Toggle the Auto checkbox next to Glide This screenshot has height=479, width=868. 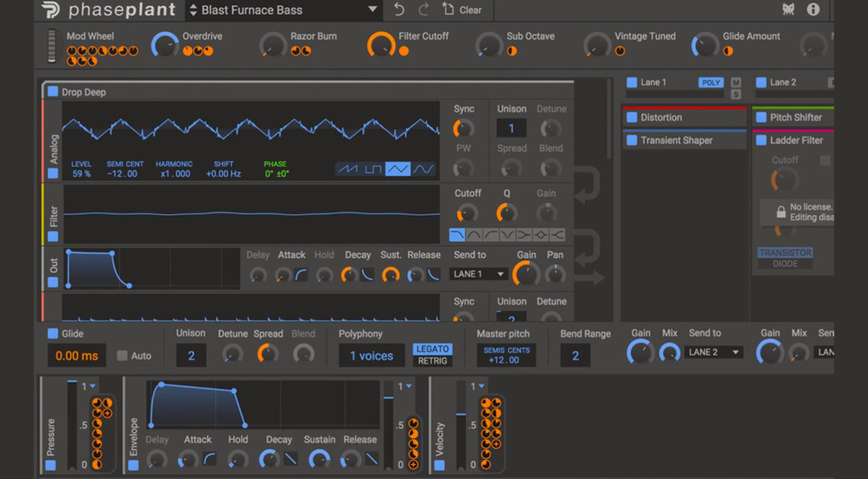tap(121, 356)
